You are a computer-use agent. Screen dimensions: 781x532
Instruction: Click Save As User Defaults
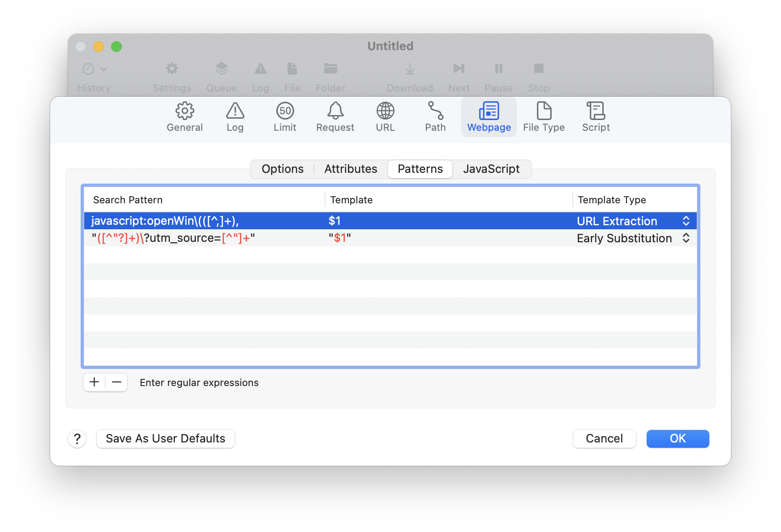165,438
